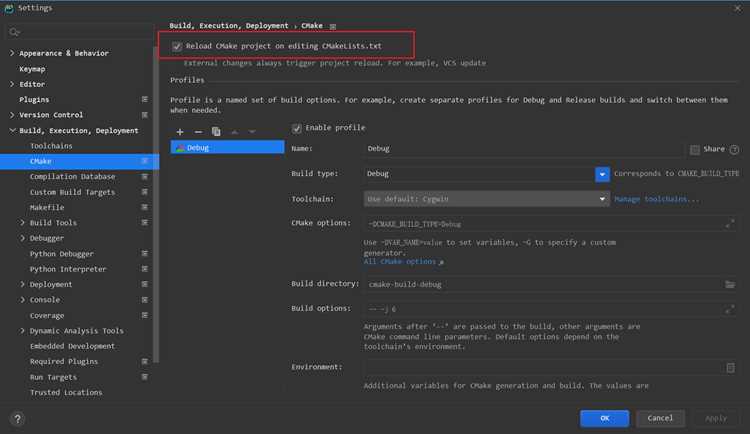Click the project-level icon next to Required Plugins
The height and width of the screenshot is (434, 750).
(x=144, y=361)
